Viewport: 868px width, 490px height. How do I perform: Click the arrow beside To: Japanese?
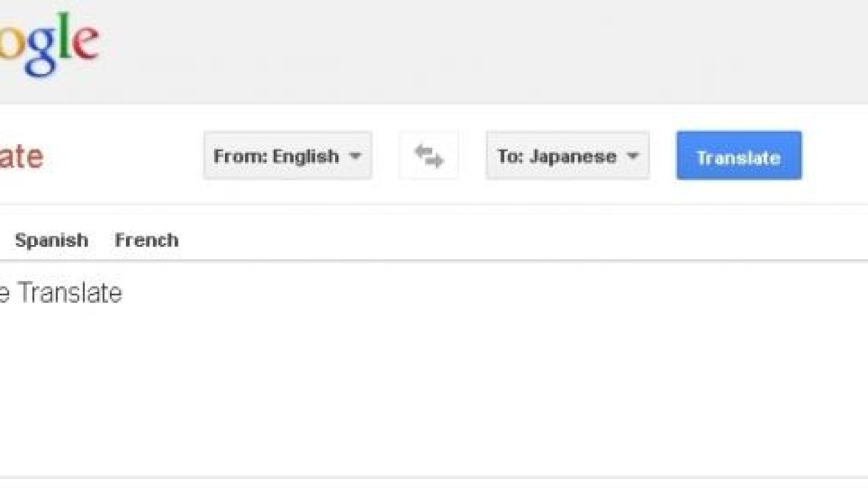point(632,156)
